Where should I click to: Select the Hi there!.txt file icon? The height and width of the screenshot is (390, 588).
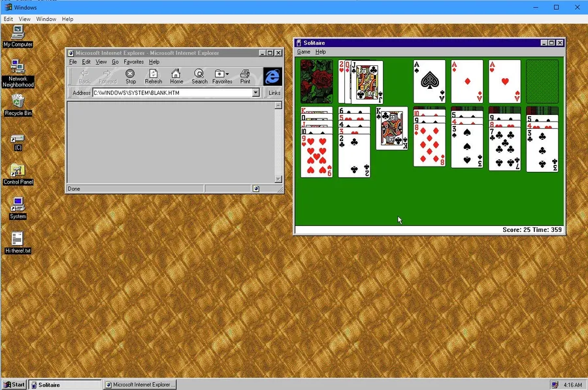tap(18, 242)
